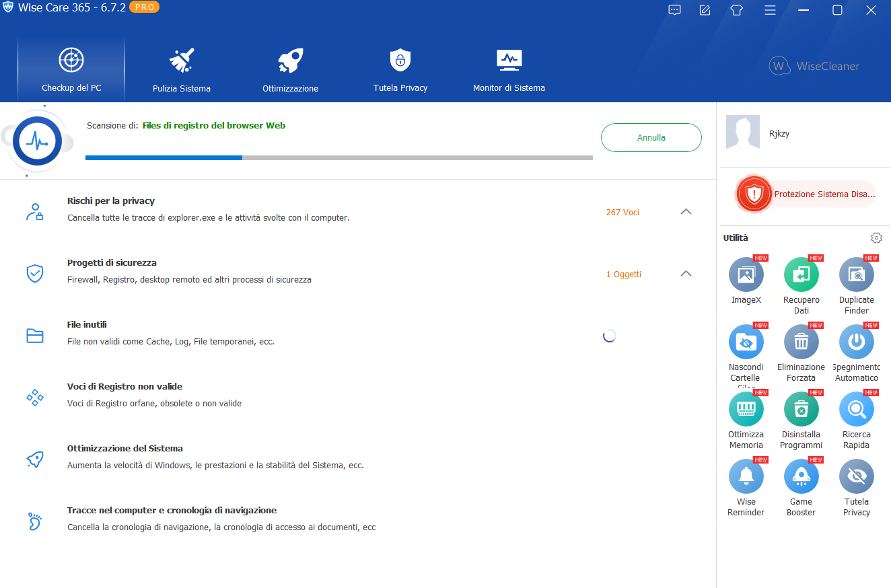This screenshot has height=588, width=891.
Task: Click the Progetti di sicurezza heading
Action: point(112,262)
